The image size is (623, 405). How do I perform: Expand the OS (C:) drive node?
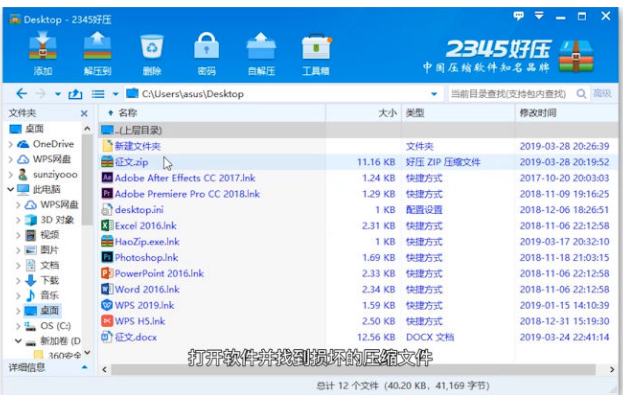pyautogui.click(x=18, y=326)
